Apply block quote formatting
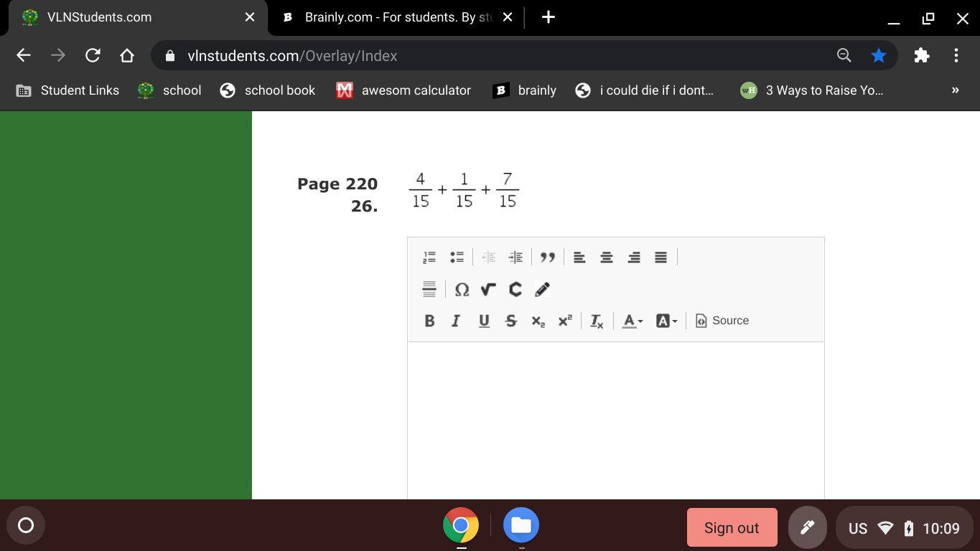The image size is (980, 551). pos(548,257)
